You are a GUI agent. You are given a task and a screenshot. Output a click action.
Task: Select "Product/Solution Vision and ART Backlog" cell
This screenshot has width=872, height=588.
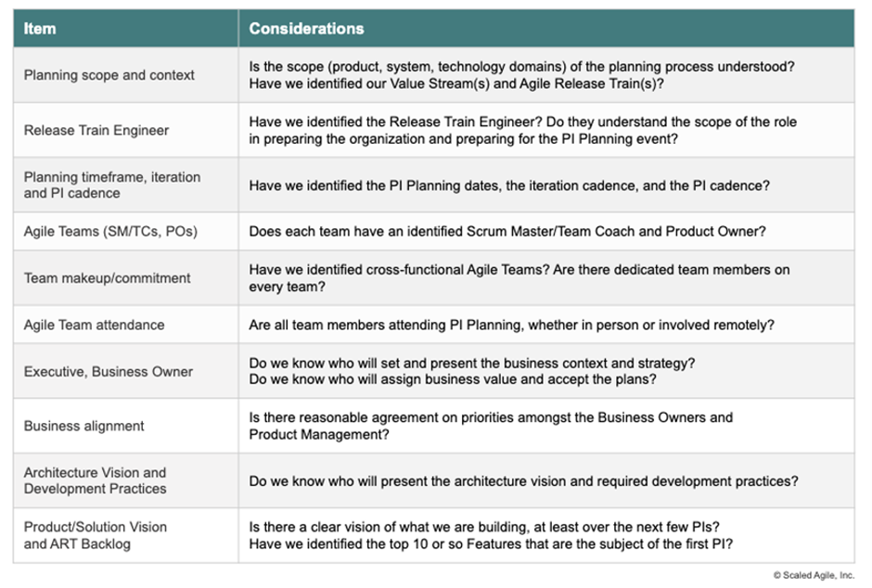[x=96, y=535]
